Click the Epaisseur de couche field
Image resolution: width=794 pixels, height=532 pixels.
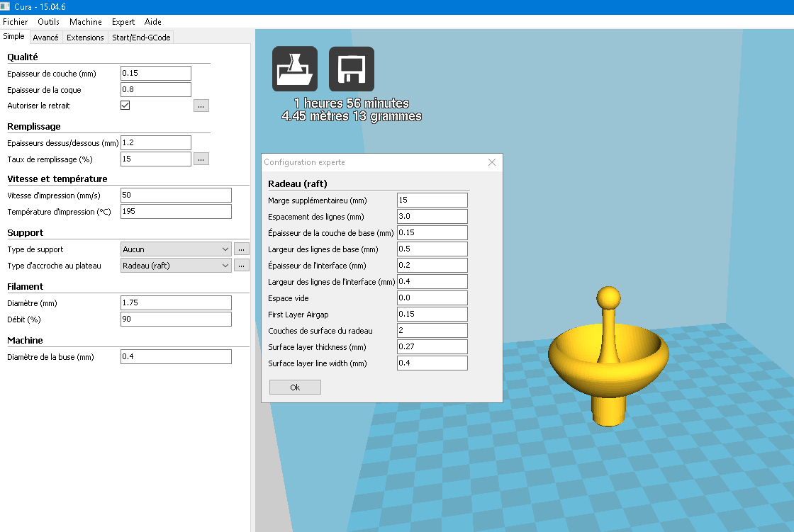156,74
